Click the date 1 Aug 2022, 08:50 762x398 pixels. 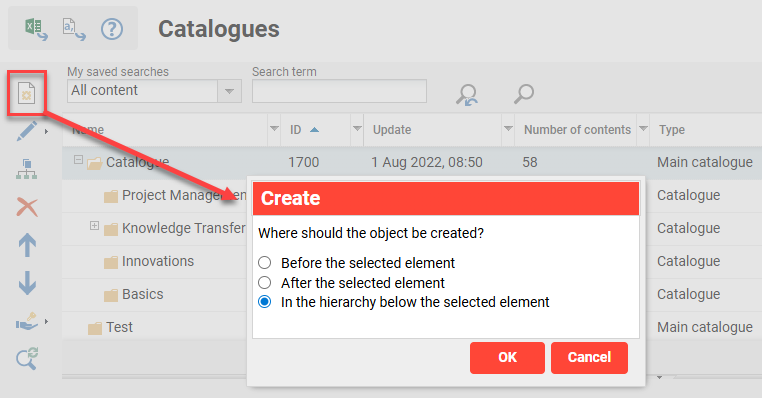(x=427, y=162)
